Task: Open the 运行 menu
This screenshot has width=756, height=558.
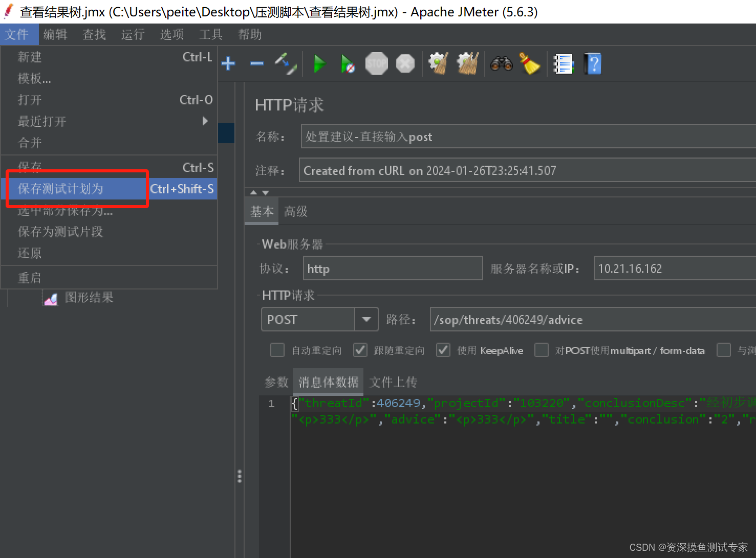Action: point(133,34)
